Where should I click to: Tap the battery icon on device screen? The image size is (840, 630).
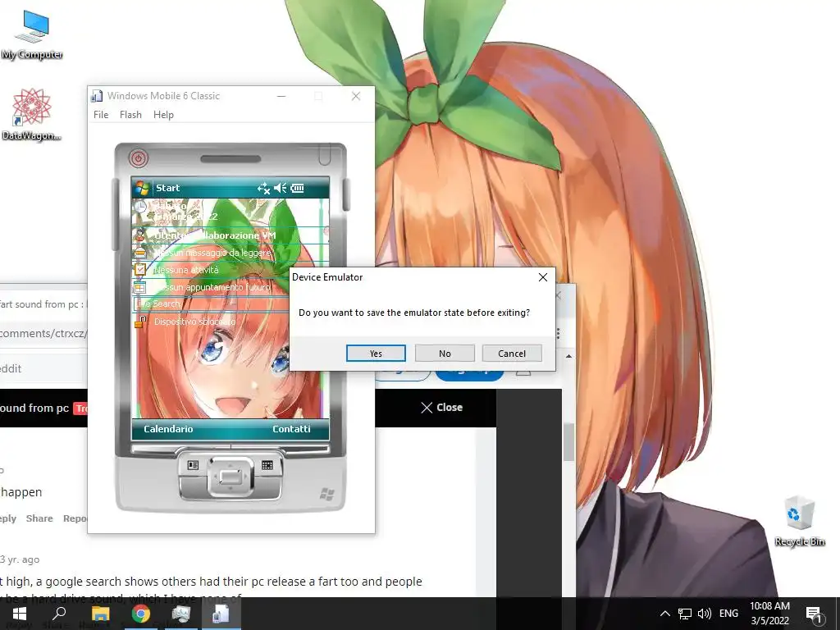[297, 188]
